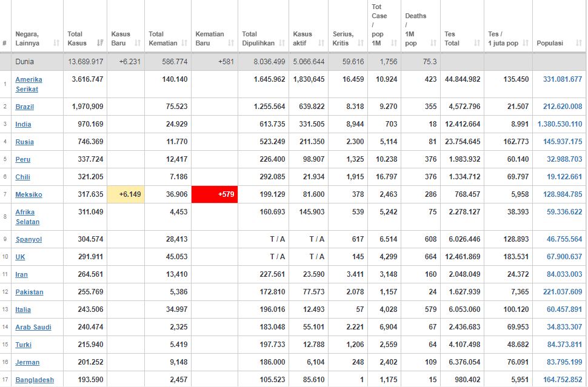This screenshot has height=387, width=588.
Task: Open the Brazil country link
Action: tap(24, 107)
